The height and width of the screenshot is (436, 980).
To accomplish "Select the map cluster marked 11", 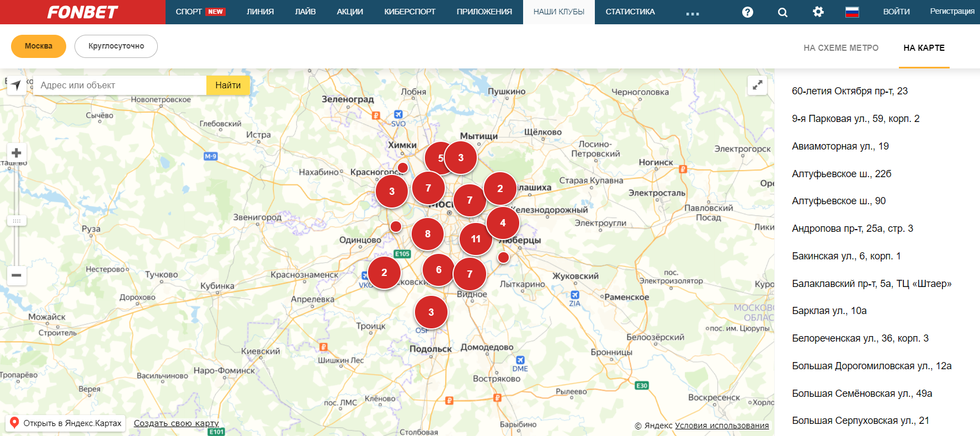I will pyautogui.click(x=476, y=239).
